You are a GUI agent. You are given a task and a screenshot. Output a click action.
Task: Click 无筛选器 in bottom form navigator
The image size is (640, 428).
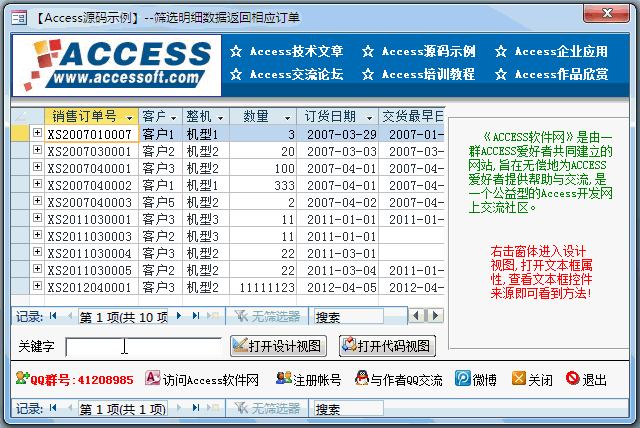268,408
